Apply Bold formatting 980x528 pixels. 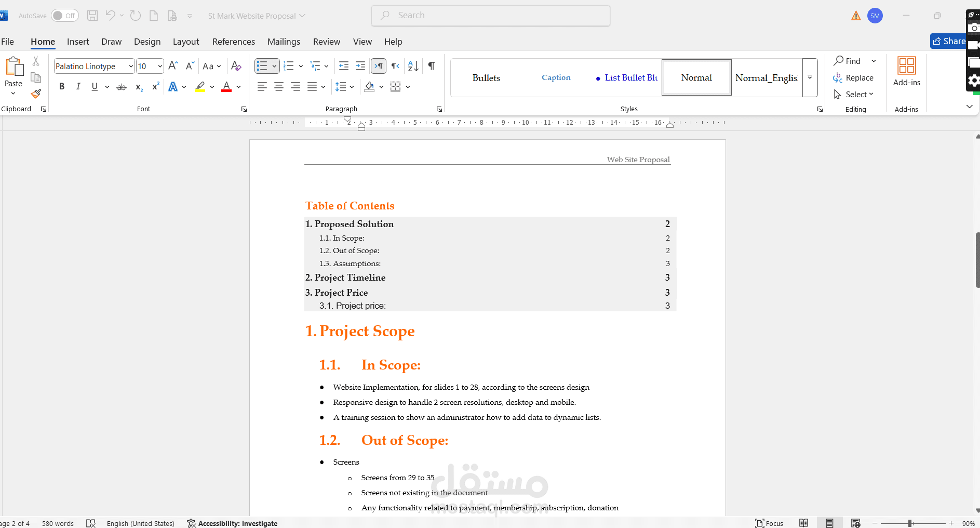(x=62, y=87)
